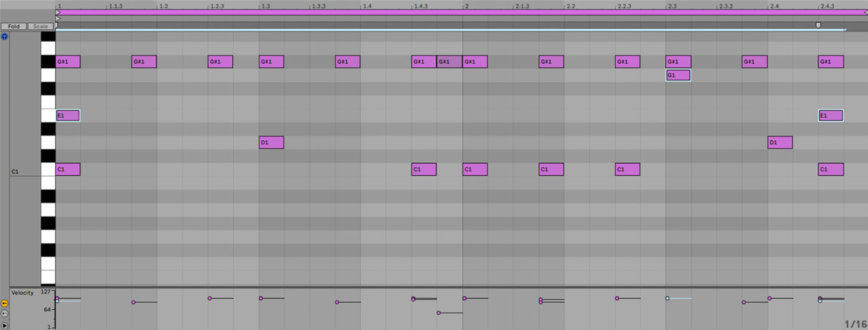The image size is (868, 330).
Task: Select the G#1 note at 1.4.3
Action: pyautogui.click(x=424, y=61)
